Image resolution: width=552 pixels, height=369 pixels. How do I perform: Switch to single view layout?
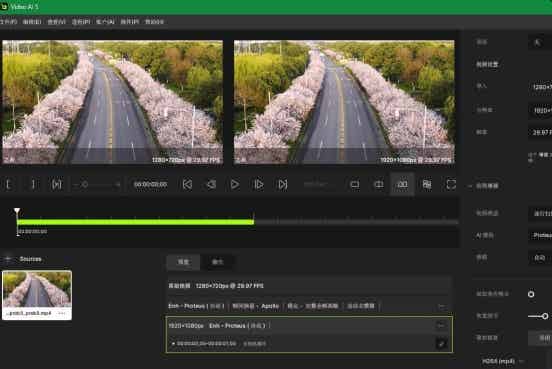pos(355,184)
